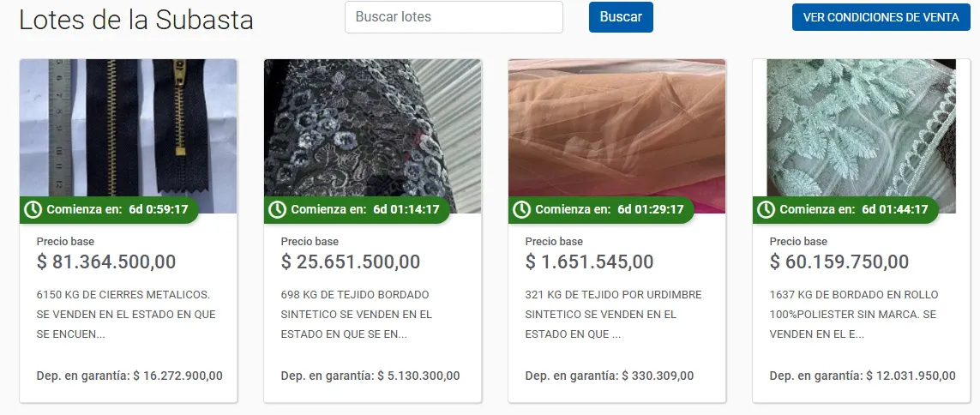This screenshot has width=980, height=415.
Task: Focus the Buscar lotes search field
Action: pos(454,17)
